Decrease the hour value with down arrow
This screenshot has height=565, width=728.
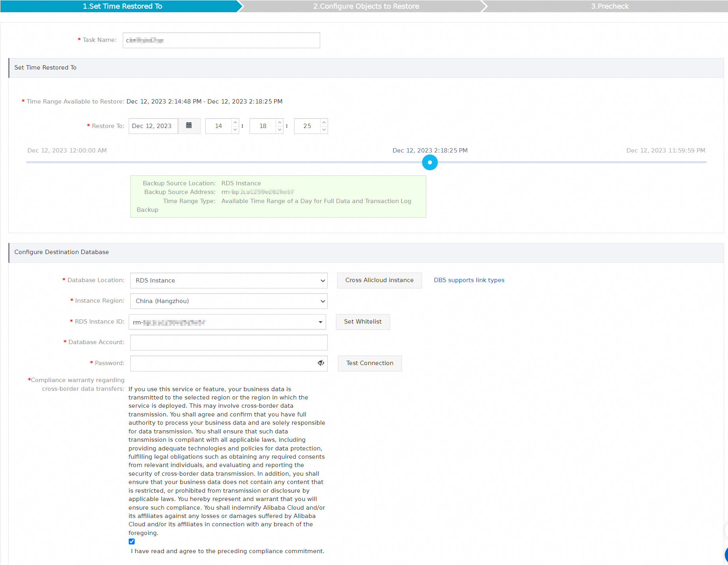(x=235, y=130)
